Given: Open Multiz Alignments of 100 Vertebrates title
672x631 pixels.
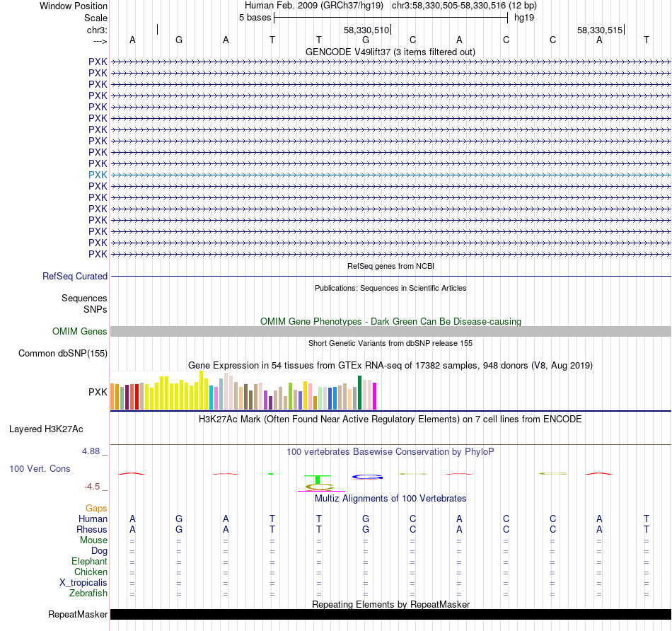Looking at the screenshot, I should point(390,499).
